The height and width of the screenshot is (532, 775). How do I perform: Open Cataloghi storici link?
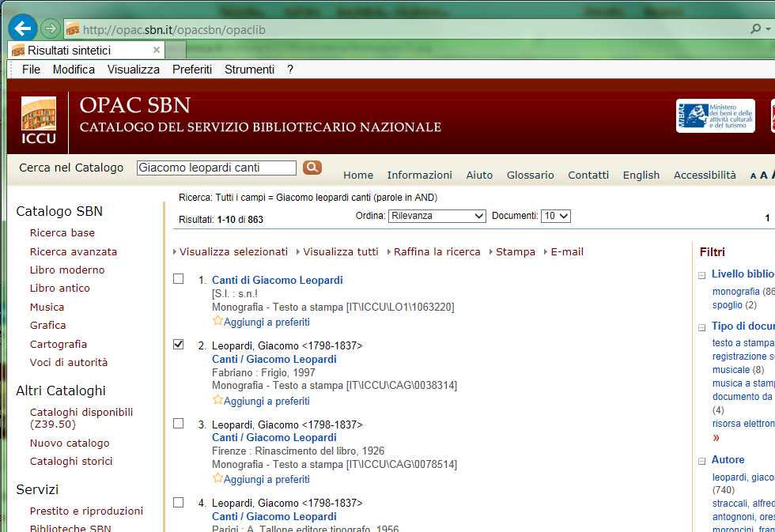point(71,461)
